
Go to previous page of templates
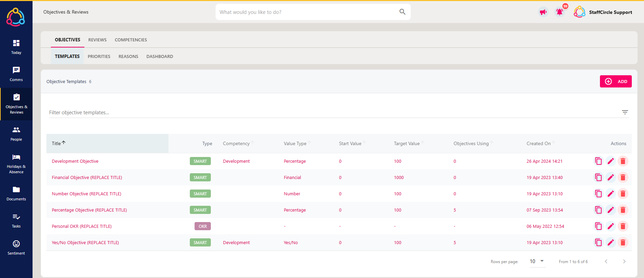(606, 261)
